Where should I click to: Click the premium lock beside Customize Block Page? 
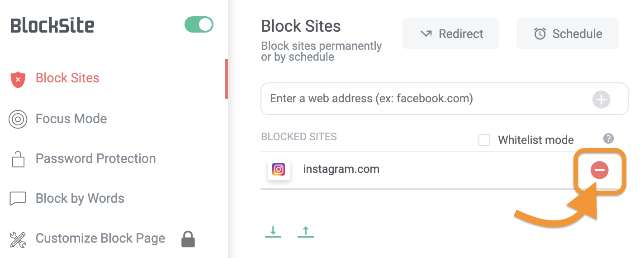point(188,239)
